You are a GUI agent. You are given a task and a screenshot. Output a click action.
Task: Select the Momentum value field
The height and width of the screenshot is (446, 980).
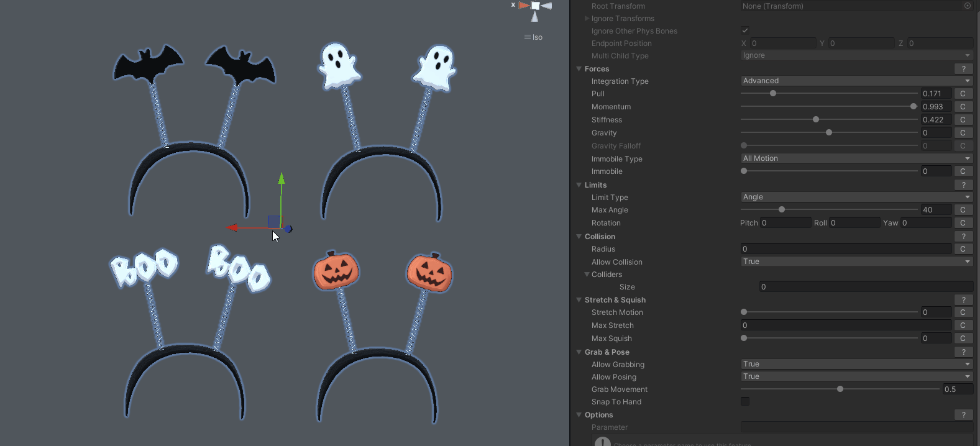click(x=936, y=107)
